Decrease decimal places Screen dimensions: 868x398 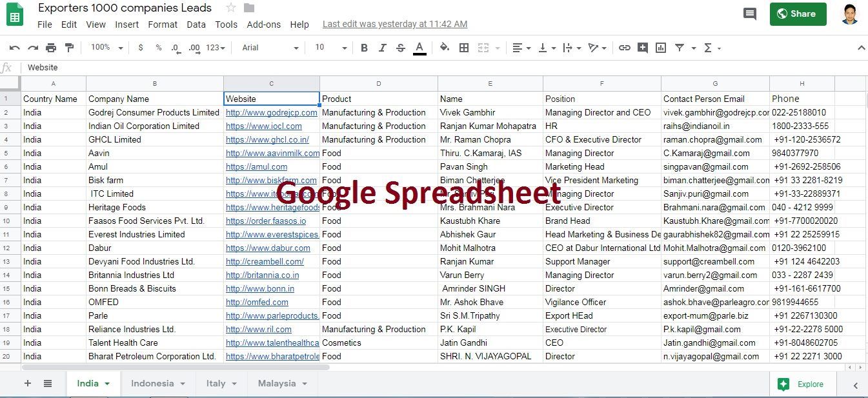(x=176, y=48)
